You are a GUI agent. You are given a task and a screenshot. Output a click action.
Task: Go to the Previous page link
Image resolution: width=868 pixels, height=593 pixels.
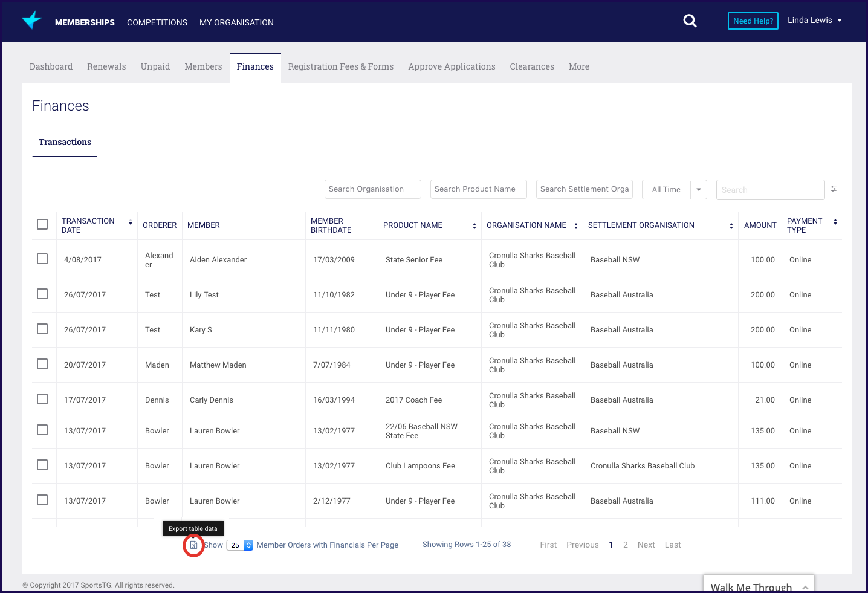pos(583,545)
